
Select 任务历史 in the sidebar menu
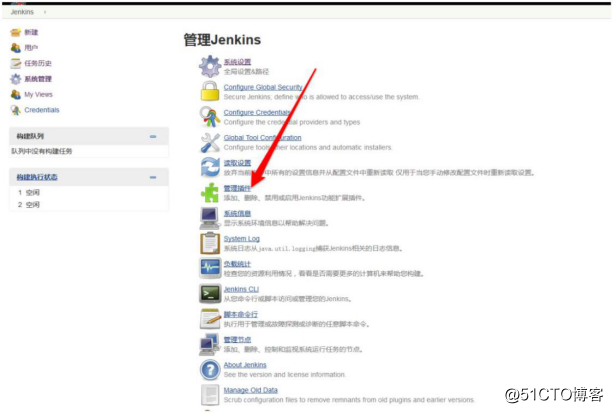pos(38,63)
